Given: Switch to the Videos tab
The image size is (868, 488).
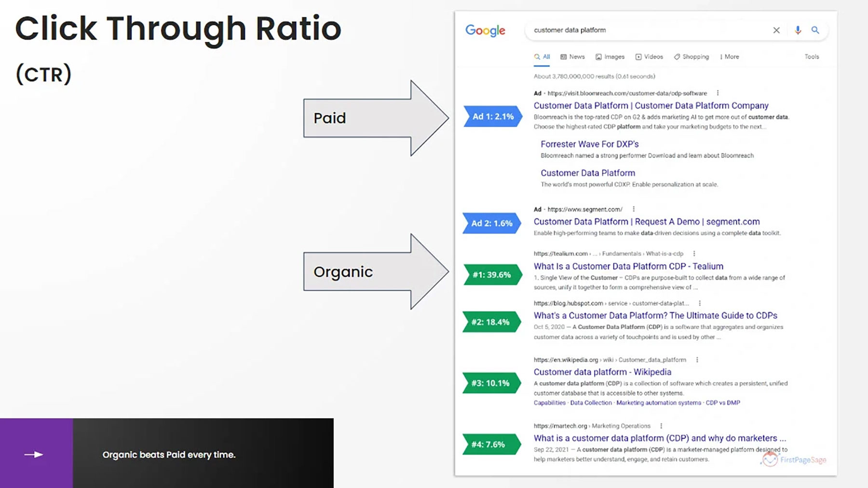Looking at the screenshot, I should [x=649, y=56].
